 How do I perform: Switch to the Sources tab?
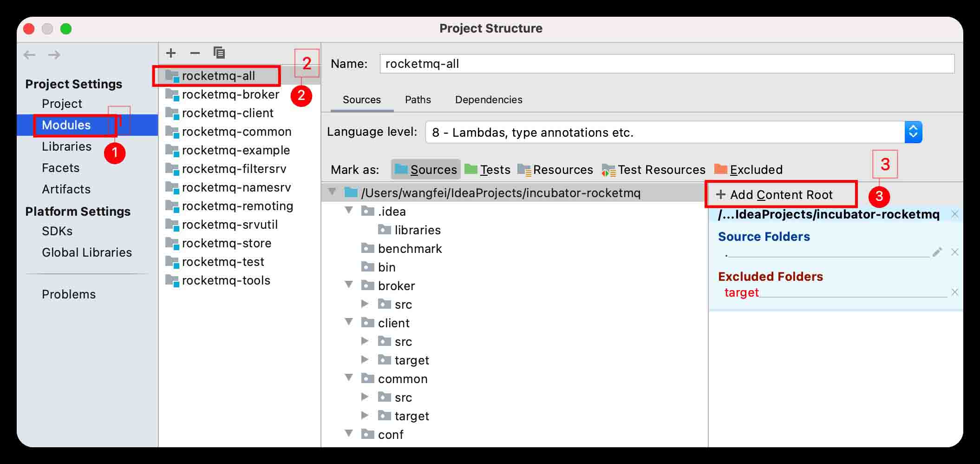click(x=362, y=99)
